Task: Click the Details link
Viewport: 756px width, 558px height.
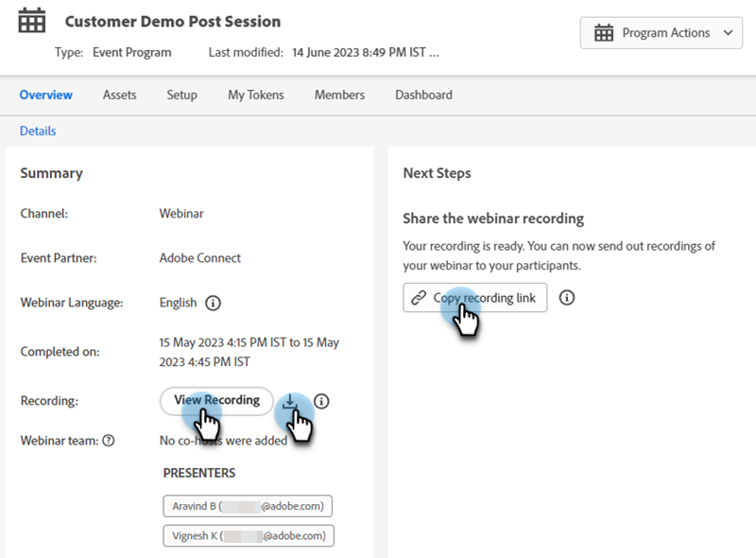Action: coord(38,131)
